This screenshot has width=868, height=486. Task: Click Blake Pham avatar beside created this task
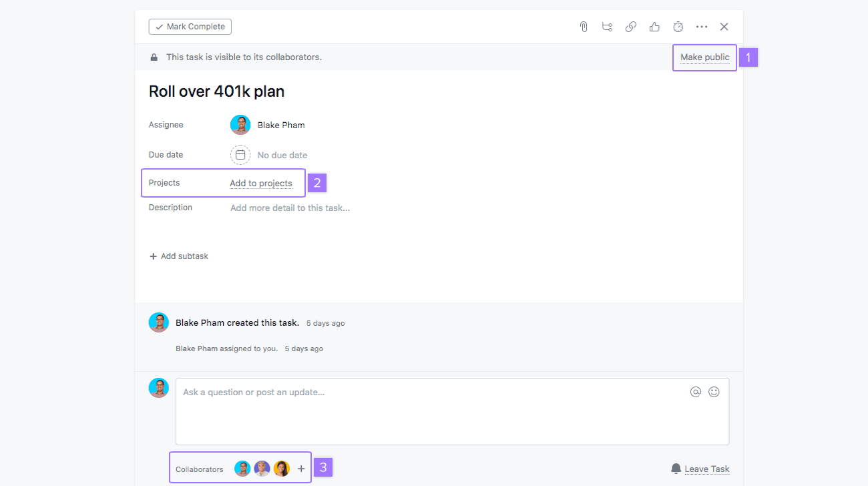[x=159, y=322]
